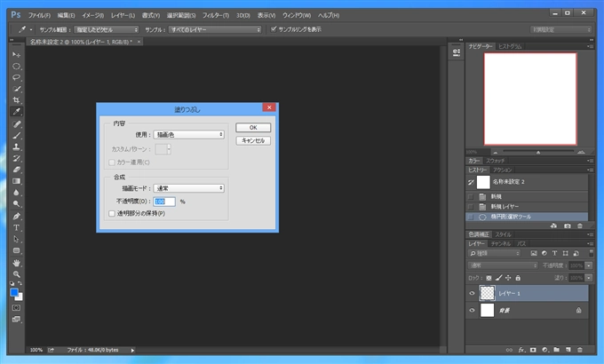Open layer filter 種類 dropdown
This screenshot has width=604, height=364.
tap(495, 253)
